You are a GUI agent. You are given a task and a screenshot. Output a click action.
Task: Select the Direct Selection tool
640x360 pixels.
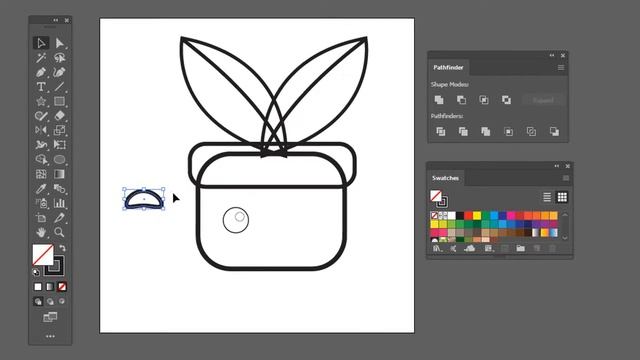[60, 43]
